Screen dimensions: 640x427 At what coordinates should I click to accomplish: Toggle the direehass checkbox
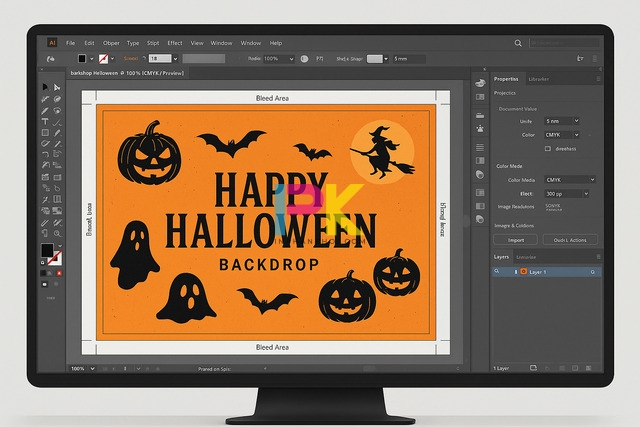pos(548,148)
